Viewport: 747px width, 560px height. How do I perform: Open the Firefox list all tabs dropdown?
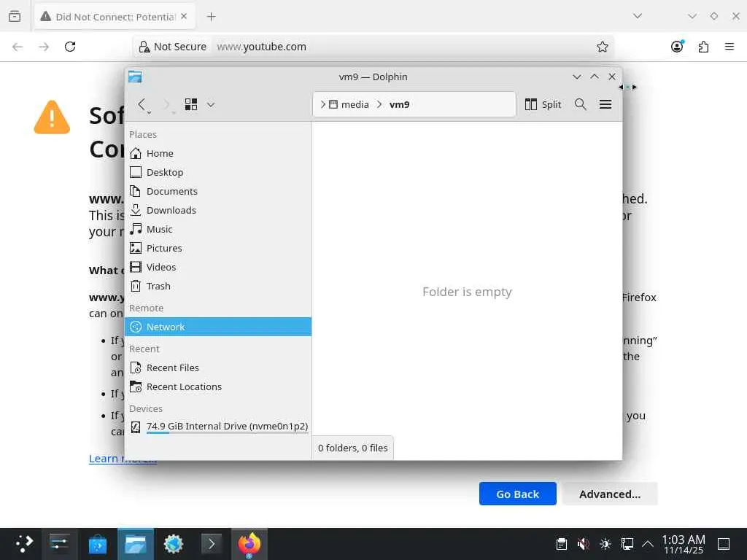pos(638,16)
